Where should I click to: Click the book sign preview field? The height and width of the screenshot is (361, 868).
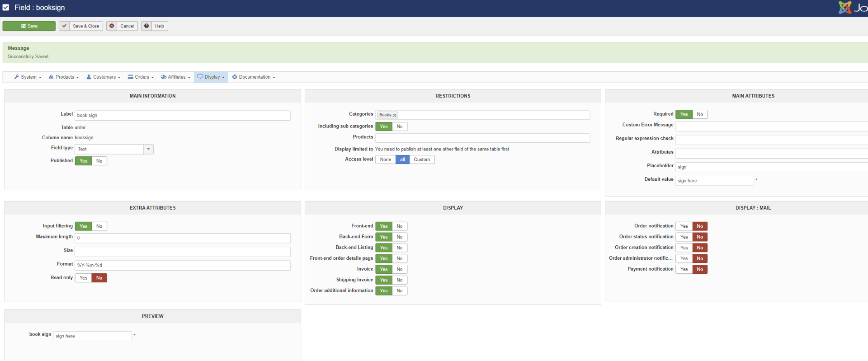click(93, 336)
